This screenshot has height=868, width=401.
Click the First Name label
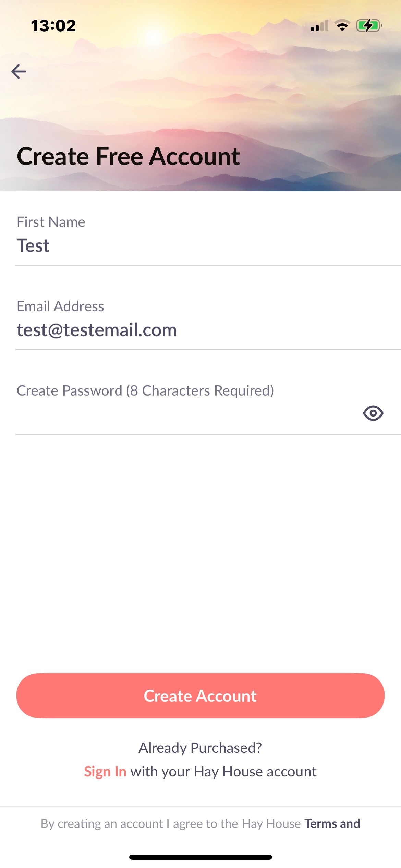pyautogui.click(x=51, y=222)
